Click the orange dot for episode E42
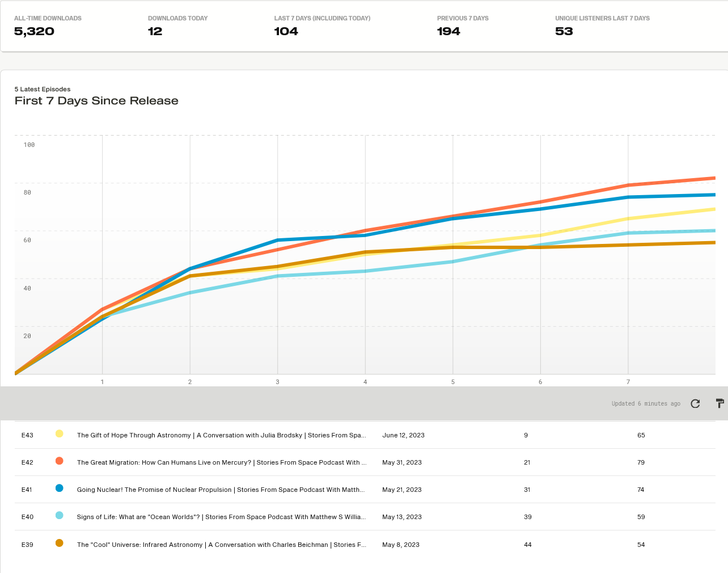 pyautogui.click(x=60, y=461)
